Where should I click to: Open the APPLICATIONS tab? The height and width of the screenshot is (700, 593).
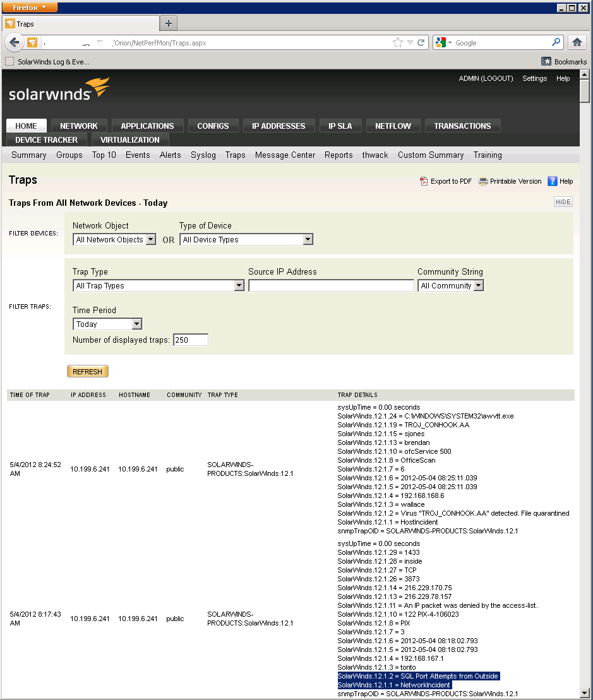coord(147,126)
